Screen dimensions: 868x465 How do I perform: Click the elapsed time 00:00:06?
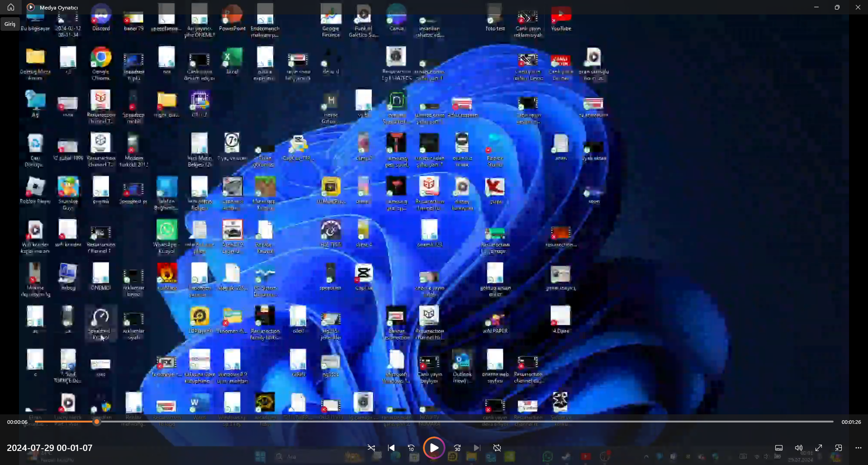17,422
